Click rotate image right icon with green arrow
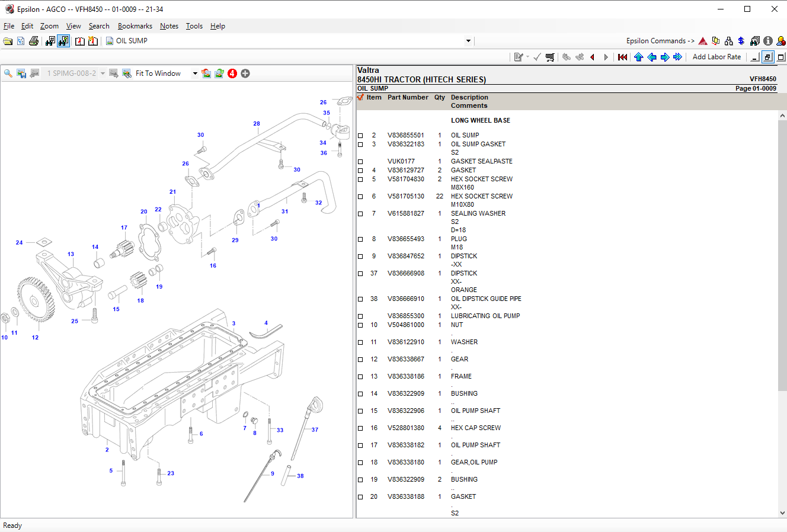The height and width of the screenshot is (532, 787). tap(219, 73)
